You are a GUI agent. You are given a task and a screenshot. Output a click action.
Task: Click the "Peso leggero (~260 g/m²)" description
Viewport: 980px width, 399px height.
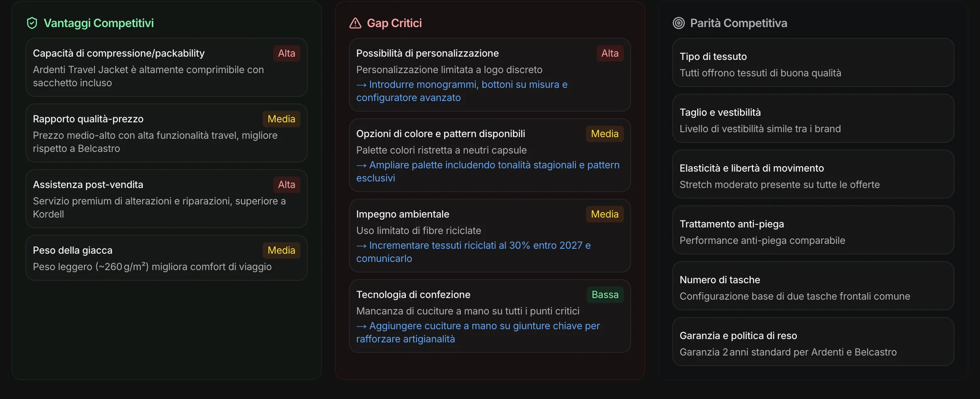coord(152,267)
